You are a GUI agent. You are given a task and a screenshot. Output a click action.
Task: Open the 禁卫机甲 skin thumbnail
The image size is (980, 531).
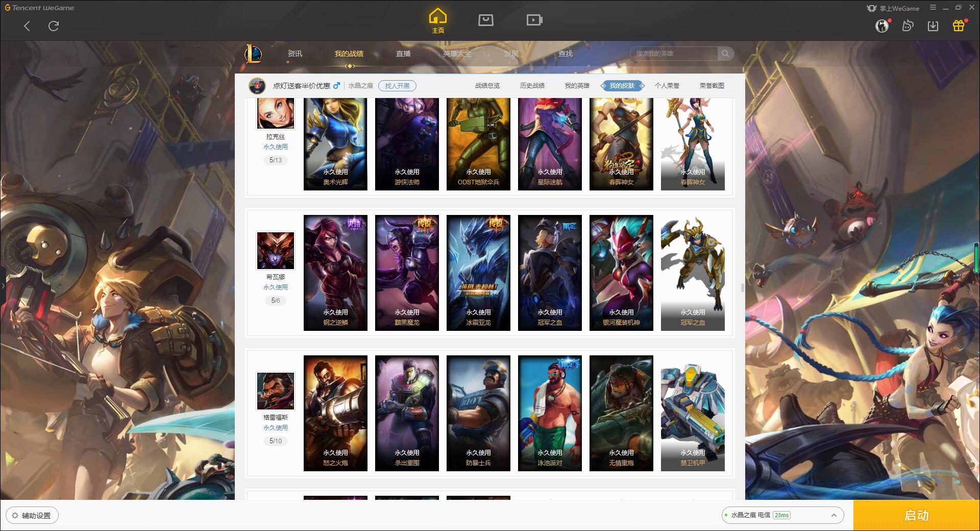[693, 413]
